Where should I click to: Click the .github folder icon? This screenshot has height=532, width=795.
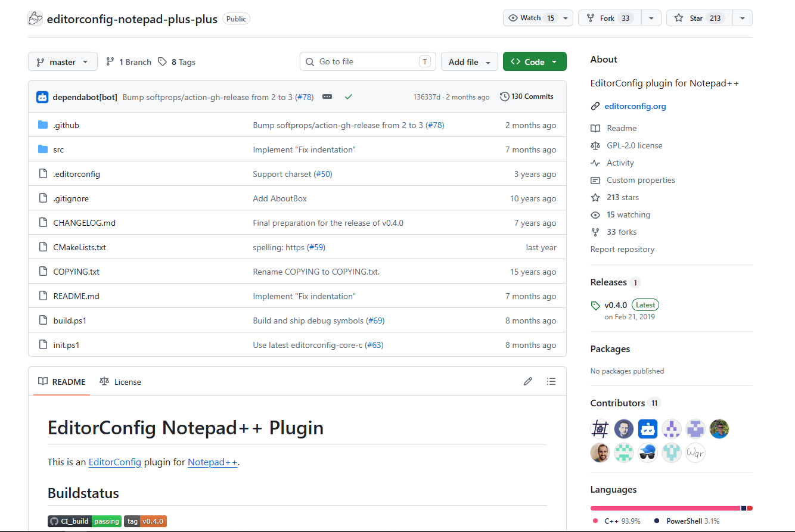pos(43,125)
